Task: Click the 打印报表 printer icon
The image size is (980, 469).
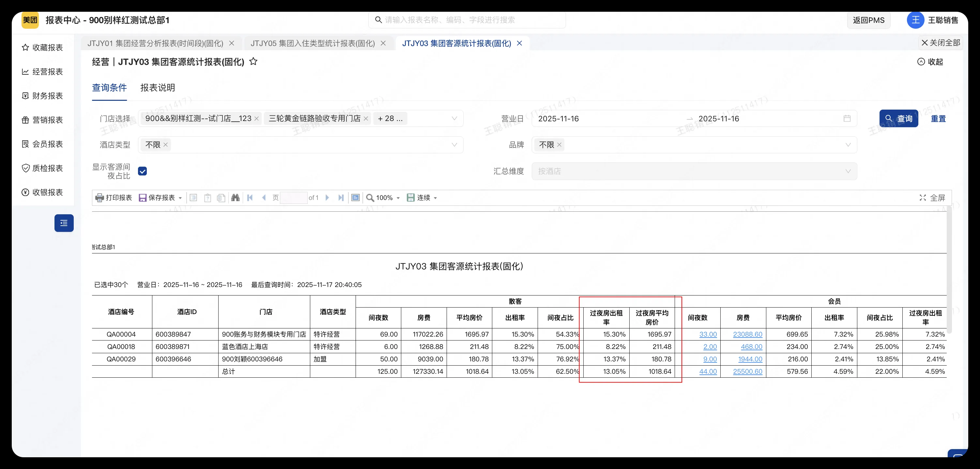Action: tap(99, 197)
